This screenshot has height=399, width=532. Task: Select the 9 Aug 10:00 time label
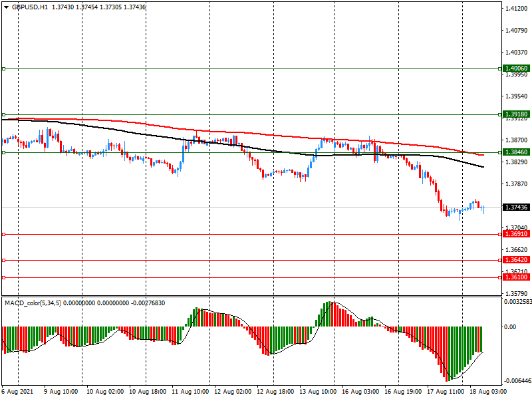[x=61, y=392]
